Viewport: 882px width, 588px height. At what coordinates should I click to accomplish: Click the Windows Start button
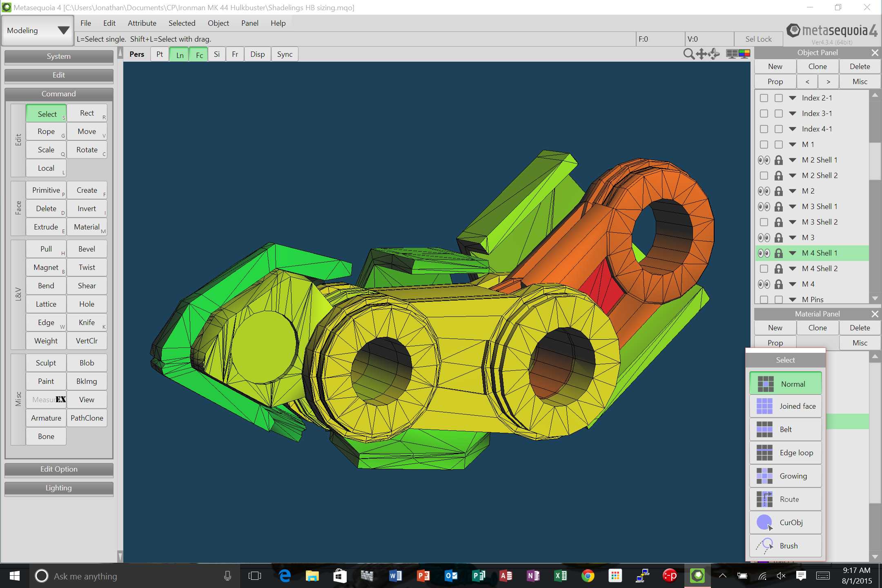click(15, 576)
